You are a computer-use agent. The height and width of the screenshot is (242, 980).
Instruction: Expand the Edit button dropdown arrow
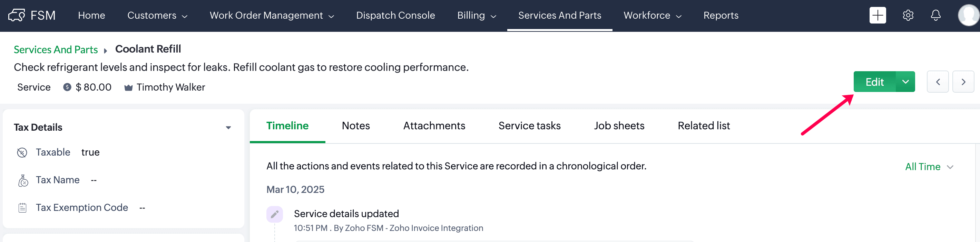[905, 82]
